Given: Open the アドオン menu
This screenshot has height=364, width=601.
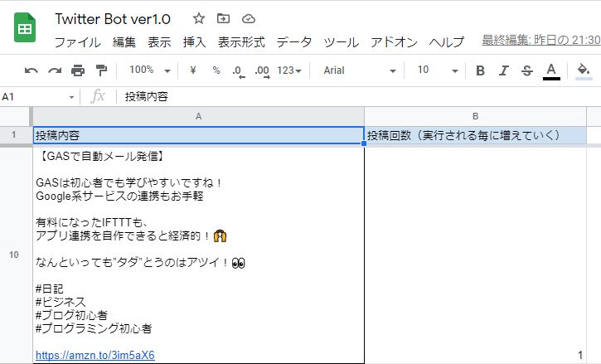Looking at the screenshot, I should pyautogui.click(x=394, y=41).
